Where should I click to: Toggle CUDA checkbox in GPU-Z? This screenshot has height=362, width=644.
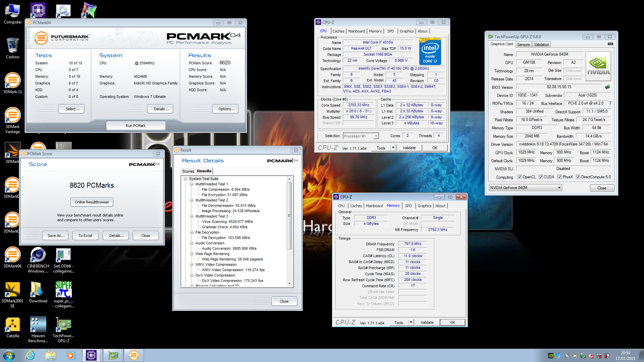(x=541, y=177)
